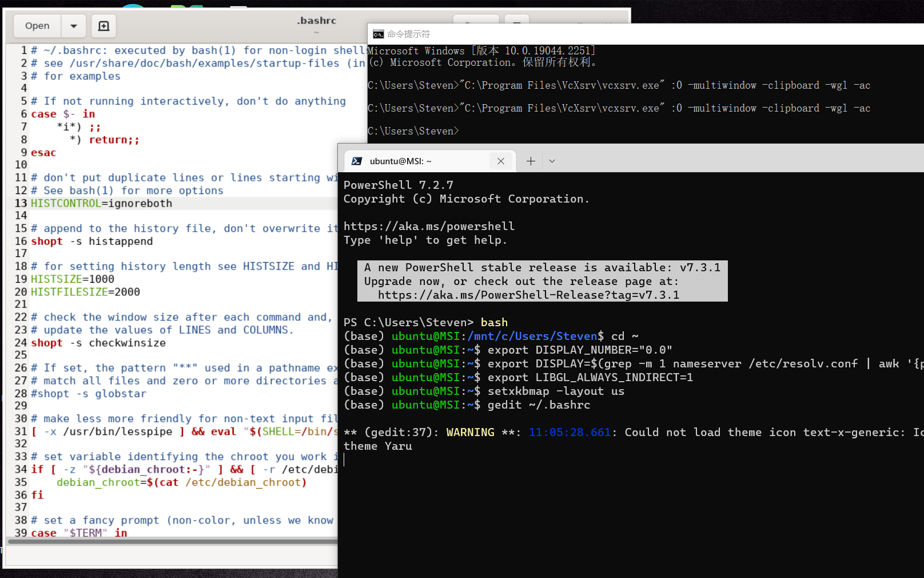Click the PowerShell-Release tag v7.3.1 URL
This screenshot has width=924, height=578.
(528, 295)
